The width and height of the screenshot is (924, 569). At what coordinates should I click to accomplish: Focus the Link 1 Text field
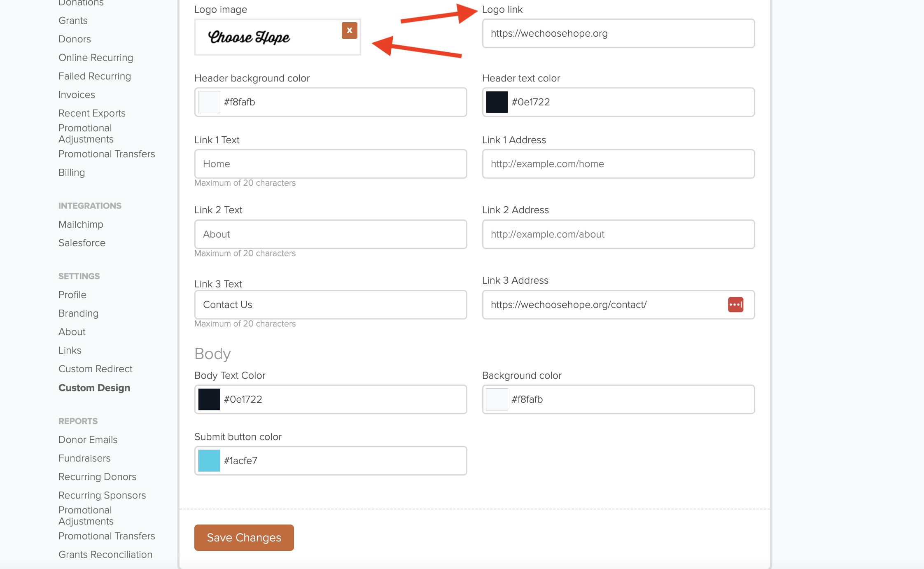tap(331, 164)
